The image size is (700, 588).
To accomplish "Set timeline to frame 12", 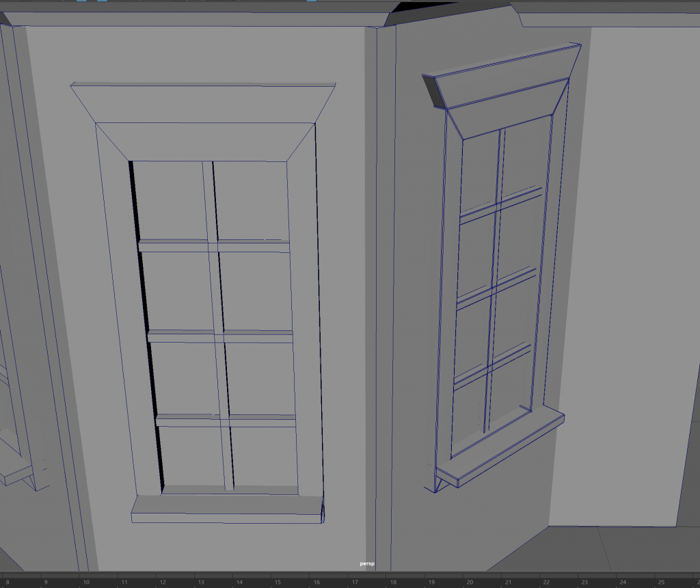I will click(x=163, y=581).
